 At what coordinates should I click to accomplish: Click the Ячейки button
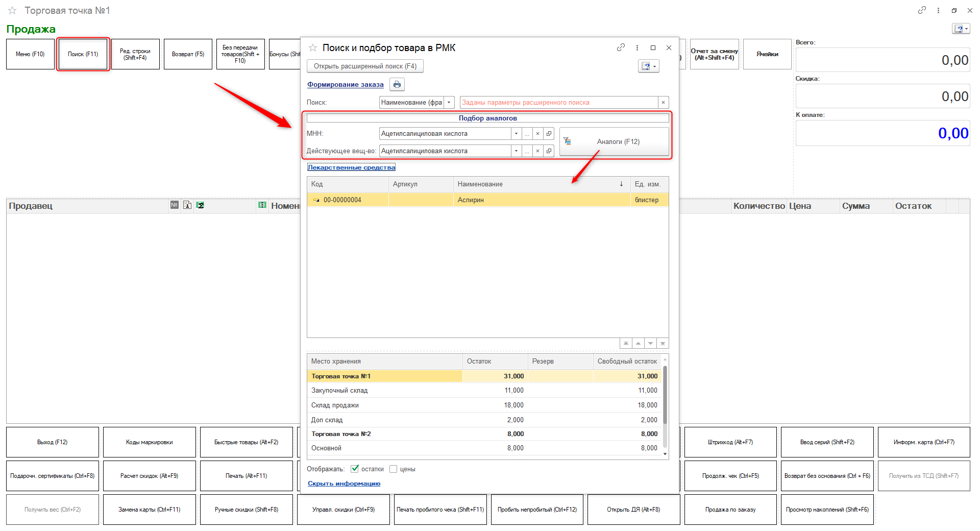tap(767, 54)
